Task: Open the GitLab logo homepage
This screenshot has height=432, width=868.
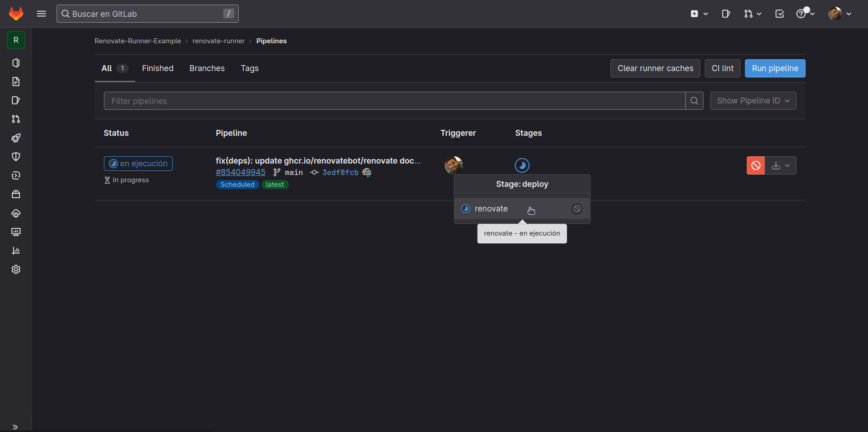Action: coord(16,14)
